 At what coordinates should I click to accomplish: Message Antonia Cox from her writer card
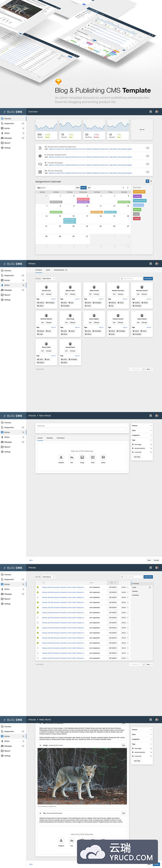(49, 294)
